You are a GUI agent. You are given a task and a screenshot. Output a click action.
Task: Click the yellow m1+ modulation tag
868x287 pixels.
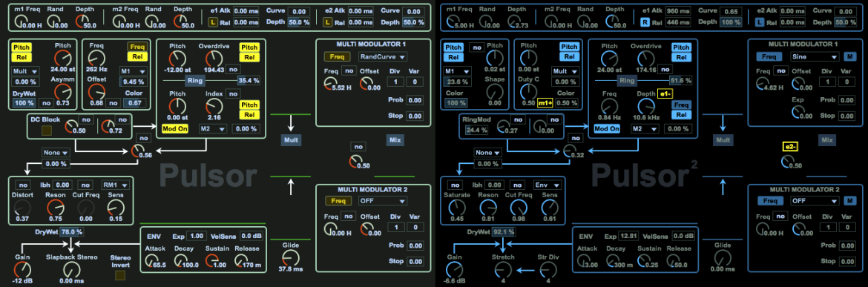(545, 103)
